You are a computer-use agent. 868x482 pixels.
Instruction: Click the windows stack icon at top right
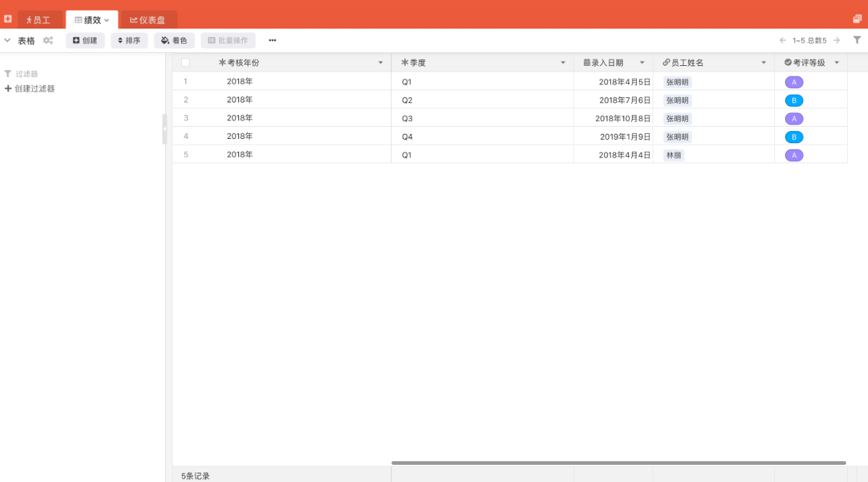click(x=857, y=19)
